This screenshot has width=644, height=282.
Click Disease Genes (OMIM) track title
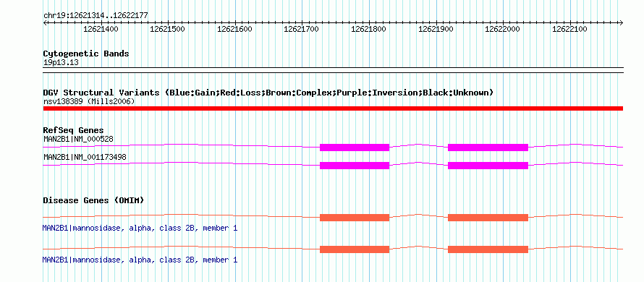point(93,200)
